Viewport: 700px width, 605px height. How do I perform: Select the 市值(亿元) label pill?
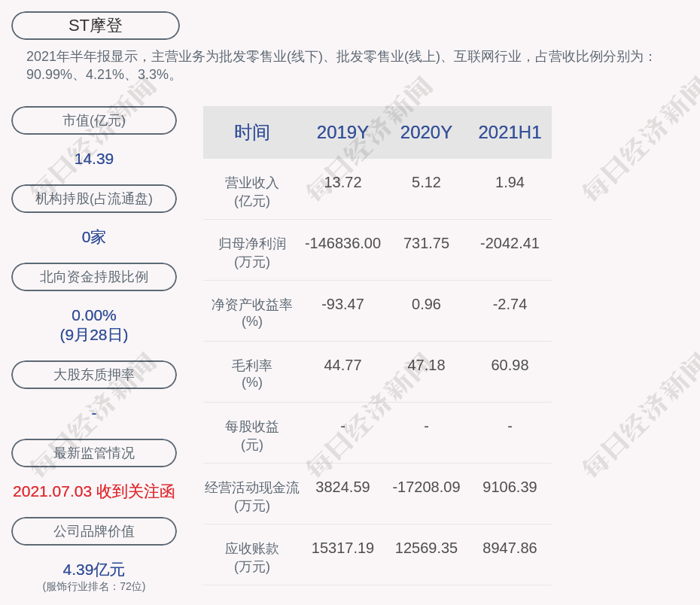click(94, 120)
